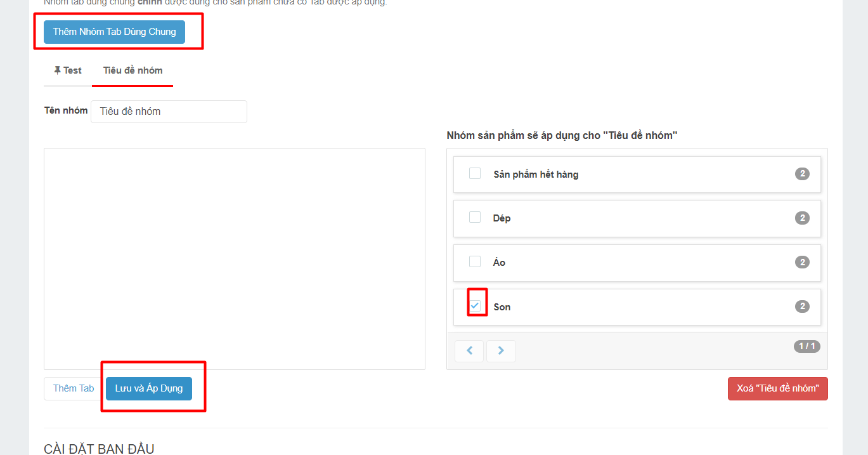Go to the next page of product groups
Viewport: 868px width, 455px height.
coord(501,351)
